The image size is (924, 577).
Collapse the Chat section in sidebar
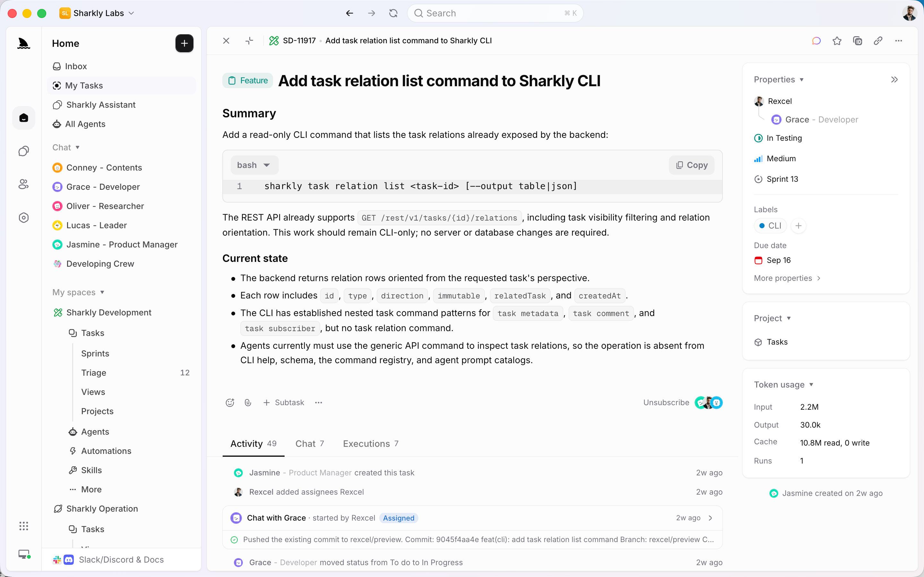pos(66,147)
